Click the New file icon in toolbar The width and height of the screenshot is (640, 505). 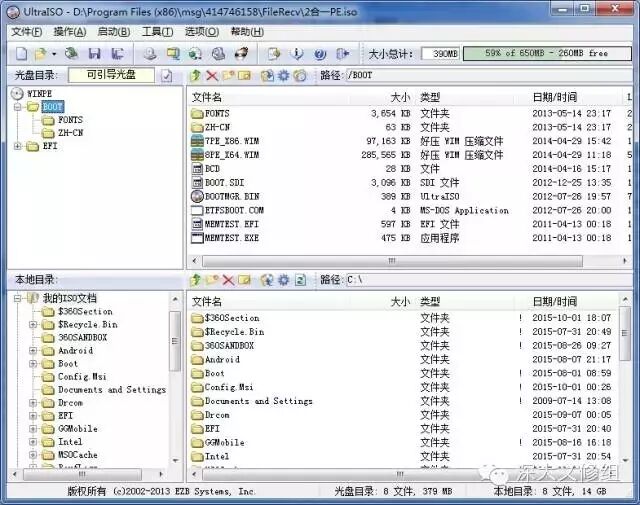click(x=21, y=53)
